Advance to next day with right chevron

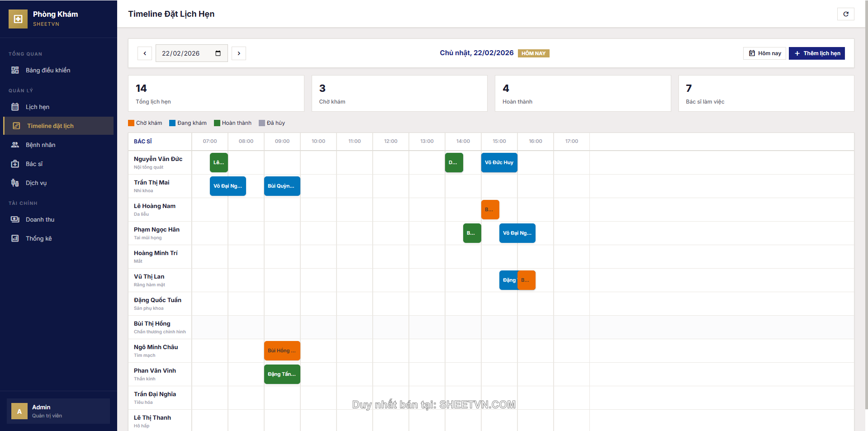[x=239, y=53]
